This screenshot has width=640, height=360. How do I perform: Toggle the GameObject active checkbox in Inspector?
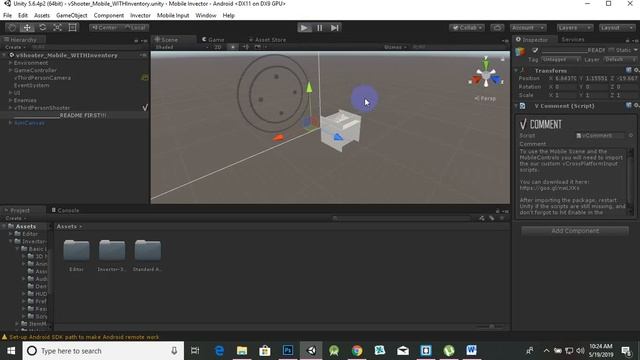535,50
